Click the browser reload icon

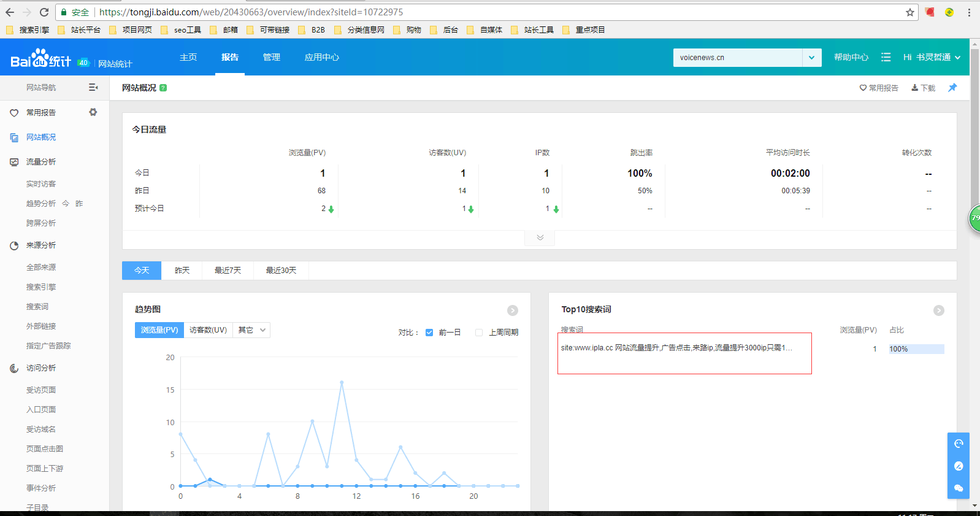pyautogui.click(x=44, y=12)
